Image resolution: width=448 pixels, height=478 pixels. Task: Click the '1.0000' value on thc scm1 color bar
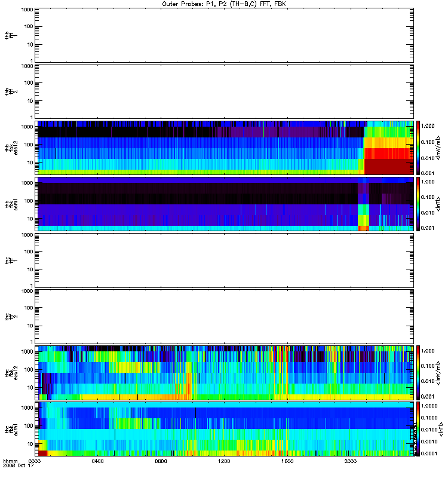tap(429, 406)
